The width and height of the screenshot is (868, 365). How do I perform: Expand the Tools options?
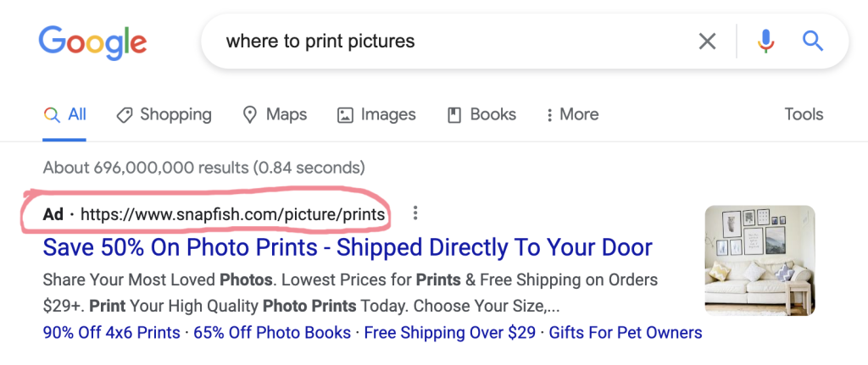(804, 114)
